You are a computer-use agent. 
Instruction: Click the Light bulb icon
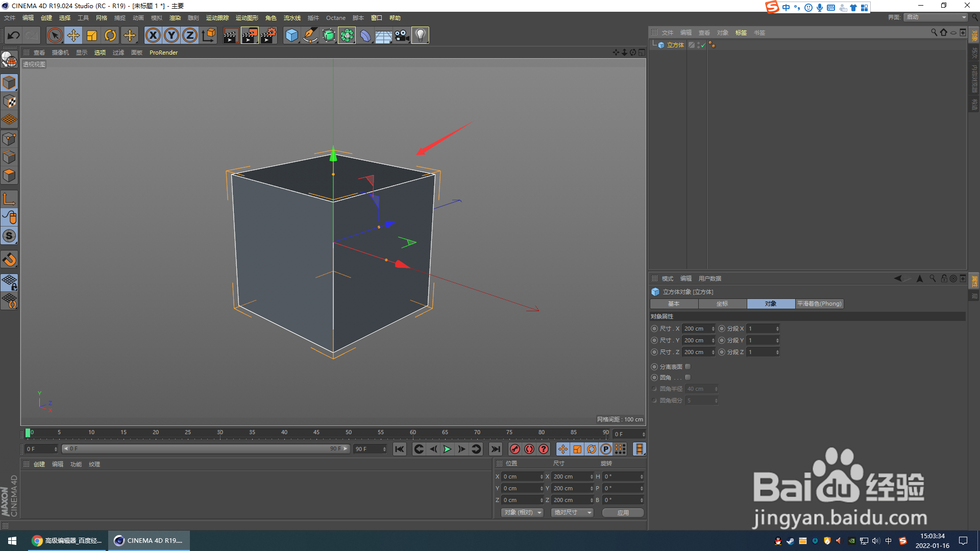[420, 35]
